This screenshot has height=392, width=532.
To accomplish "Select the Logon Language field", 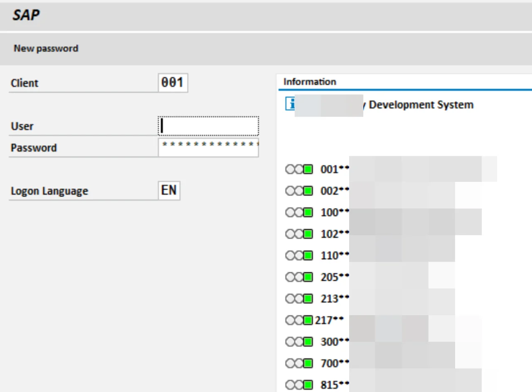I will [x=169, y=191].
